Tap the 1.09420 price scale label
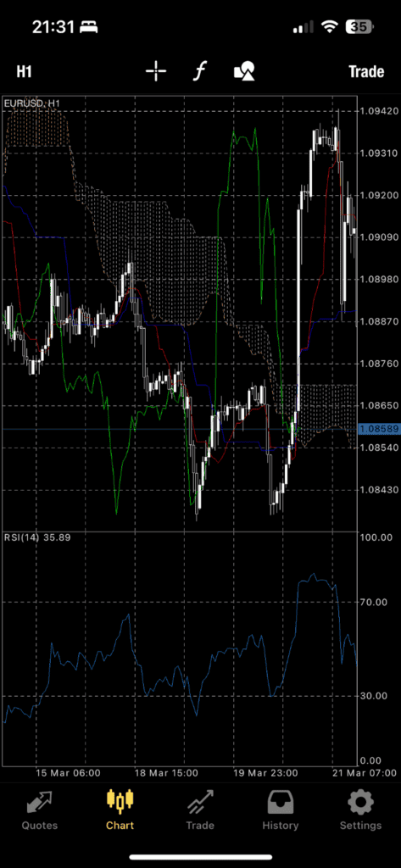The width and height of the screenshot is (401, 868). coord(379,111)
